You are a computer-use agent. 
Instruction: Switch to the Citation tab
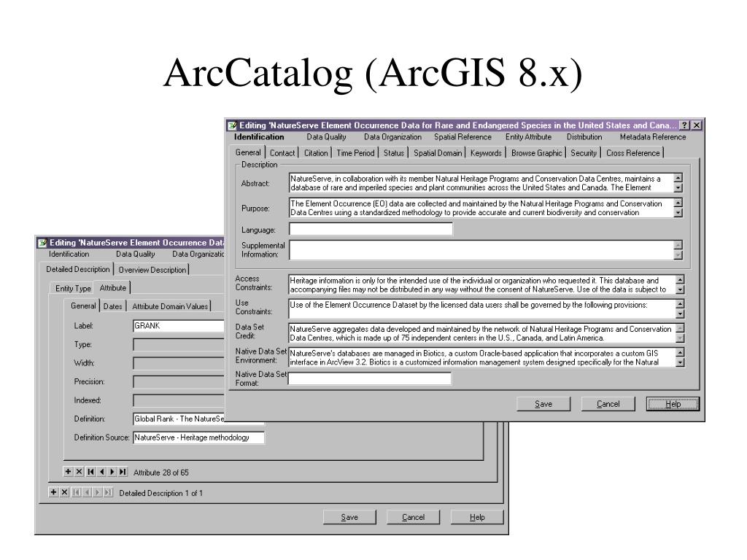(316, 153)
